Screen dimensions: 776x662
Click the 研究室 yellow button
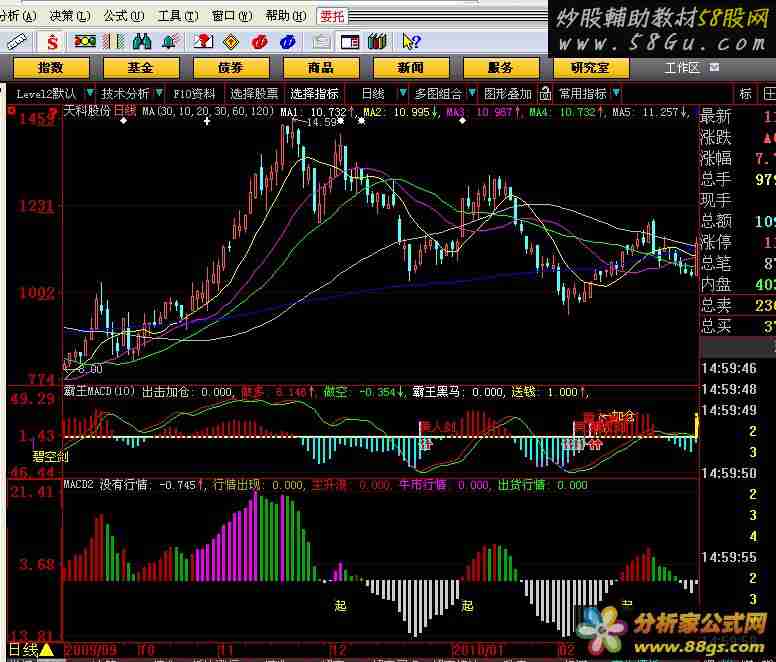click(591, 68)
